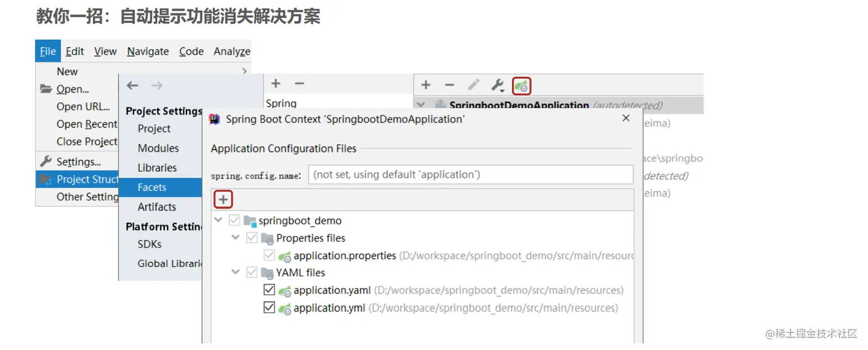The width and height of the screenshot is (868, 350).
Task: Select Libraries in Project Settings
Action: (x=157, y=168)
